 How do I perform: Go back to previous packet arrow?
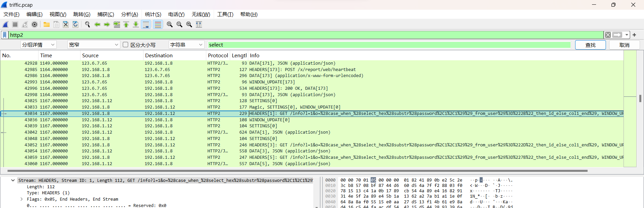(97, 24)
